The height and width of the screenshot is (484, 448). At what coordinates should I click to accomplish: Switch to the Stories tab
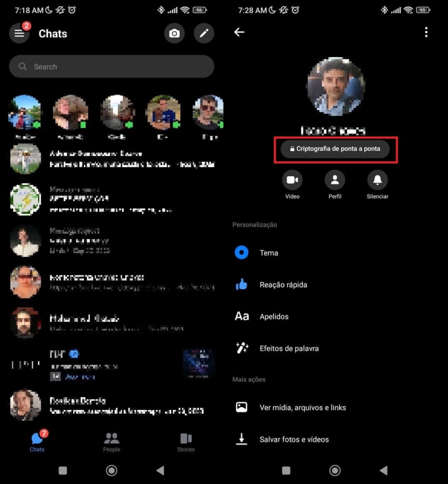pos(186,442)
